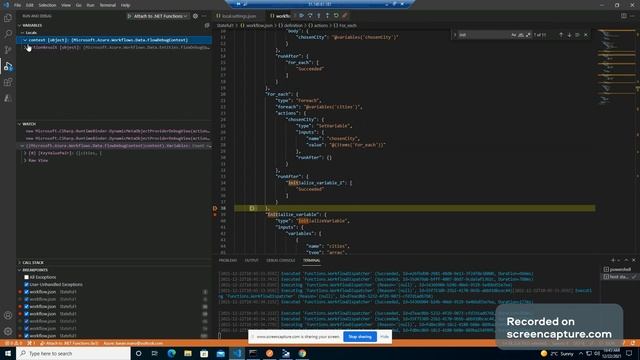The image size is (640, 360).
Task: Open the Azure view in activity bar
Action: pos(8,98)
